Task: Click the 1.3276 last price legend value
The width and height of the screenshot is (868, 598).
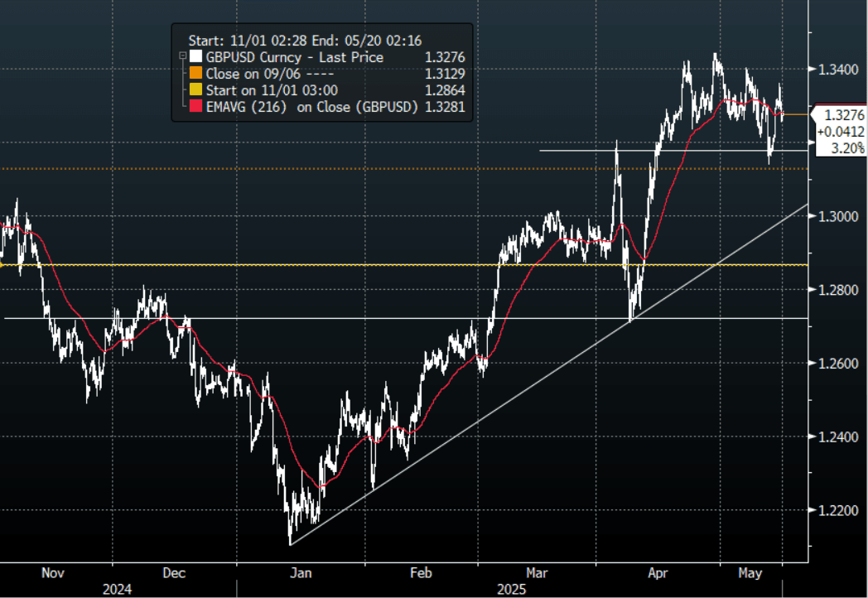Action: click(x=445, y=57)
